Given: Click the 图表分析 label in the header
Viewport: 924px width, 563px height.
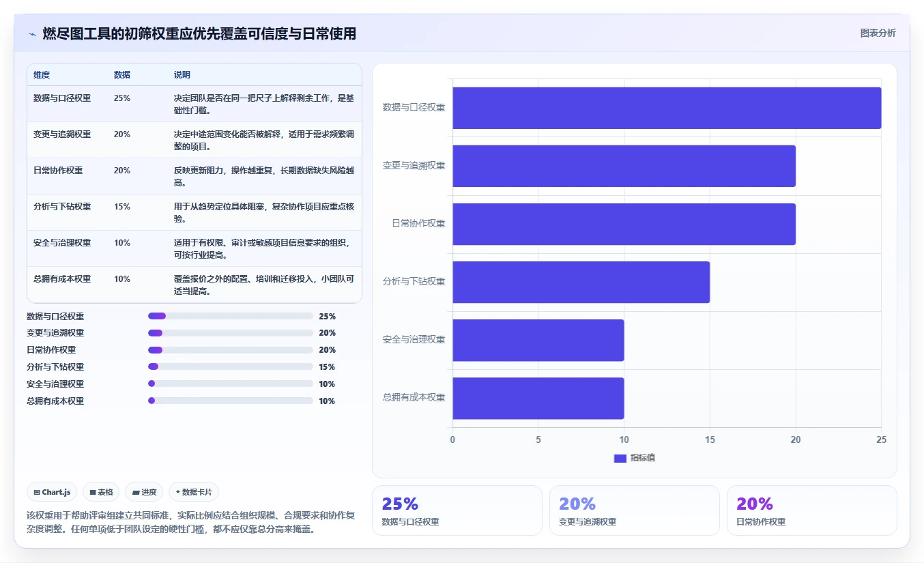Looking at the screenshot, I should pyautogui.click(x=878, y=33).
